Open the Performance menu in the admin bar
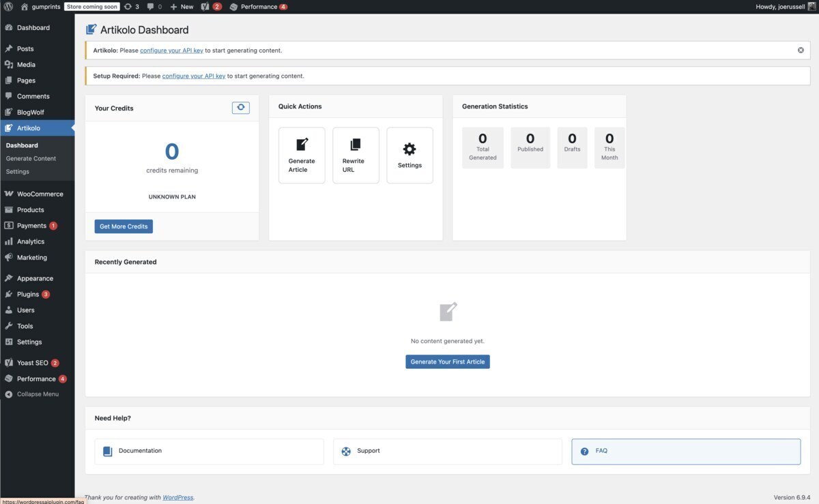Viewport: 819px width, 504px height. pyautogui.click(x=258, y=6)
